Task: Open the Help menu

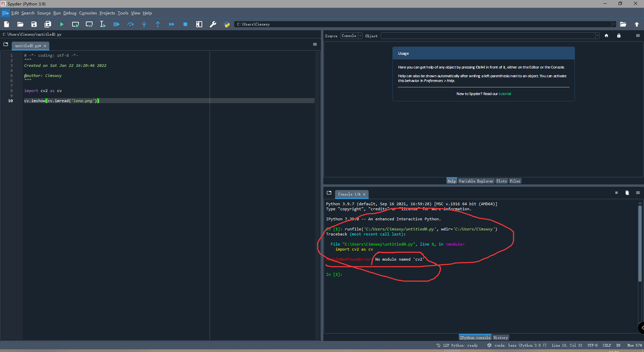Action: pyautogui.click(x=147, y=13)
